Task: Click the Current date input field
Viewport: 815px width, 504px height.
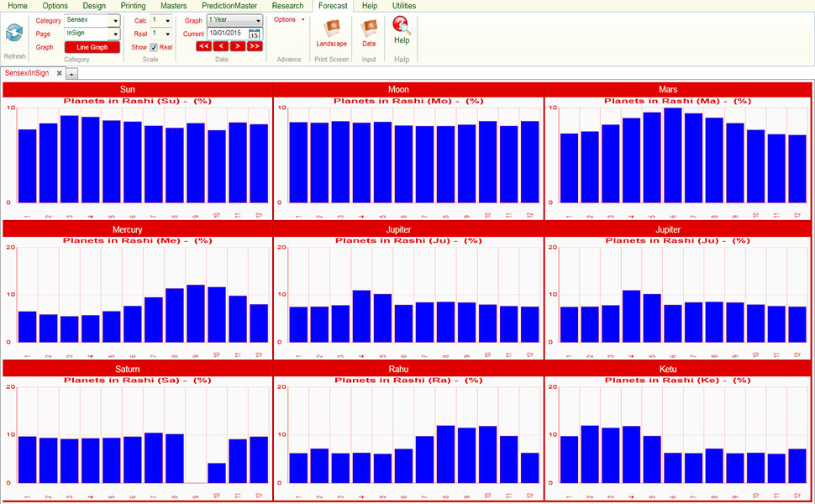Action: pos(226,34)
